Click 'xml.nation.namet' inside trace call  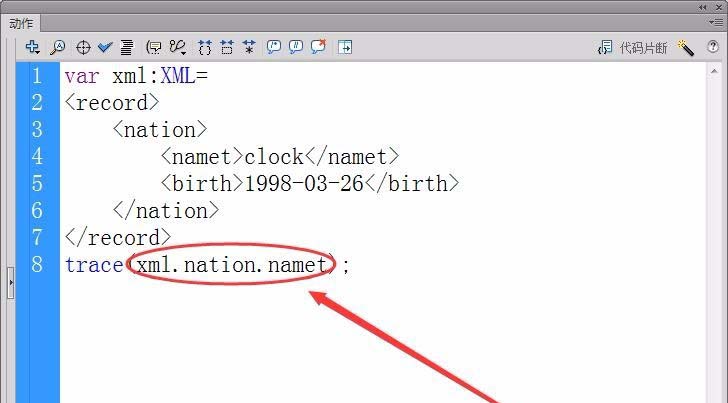point(231,265)
